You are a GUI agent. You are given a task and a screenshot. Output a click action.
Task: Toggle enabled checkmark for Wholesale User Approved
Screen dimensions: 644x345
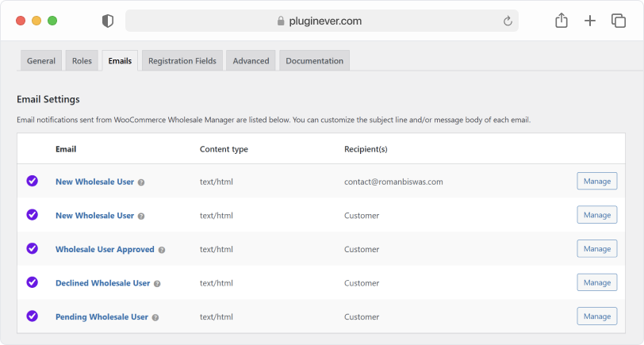tap(33, 249)
